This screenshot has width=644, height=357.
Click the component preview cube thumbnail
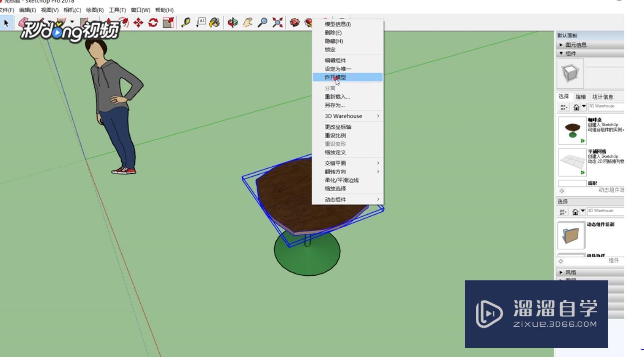pos(570,73)
